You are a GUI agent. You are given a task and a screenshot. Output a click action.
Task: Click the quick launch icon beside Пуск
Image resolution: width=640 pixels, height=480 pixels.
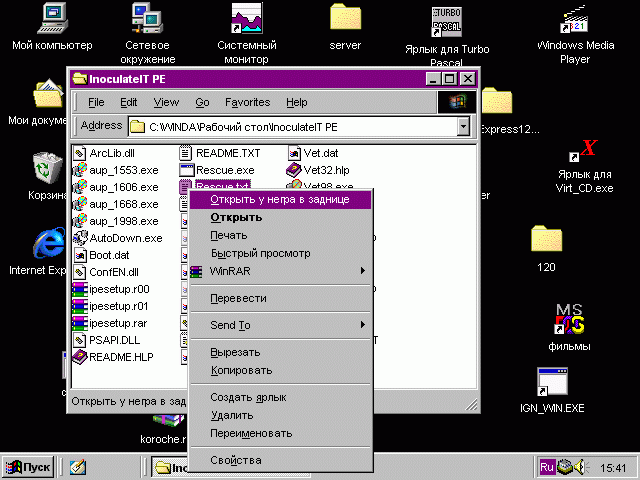pos(78,467)
